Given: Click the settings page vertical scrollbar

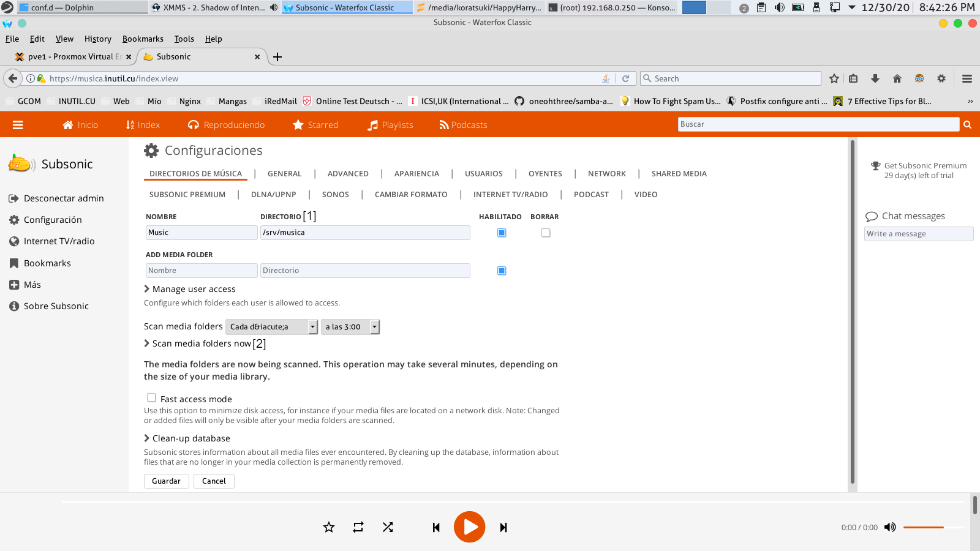Looking at the screenshot, I should pyautogui.click(x=852, y=312).
